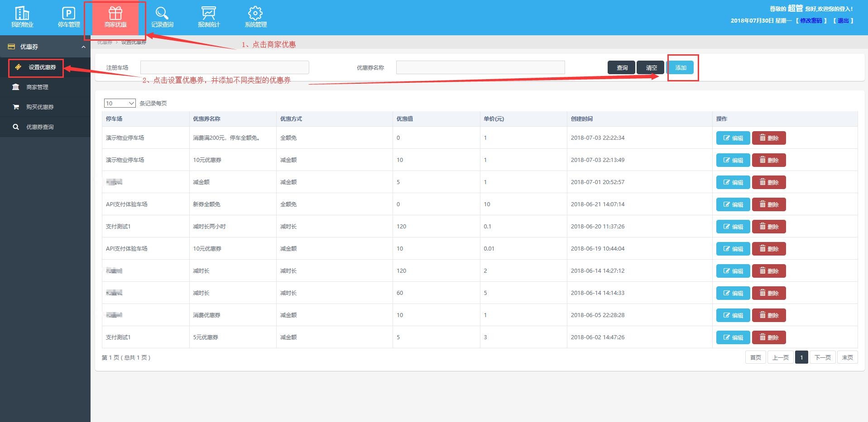Edit row created 2018-07-03 22:13:49

click(733, 160)
